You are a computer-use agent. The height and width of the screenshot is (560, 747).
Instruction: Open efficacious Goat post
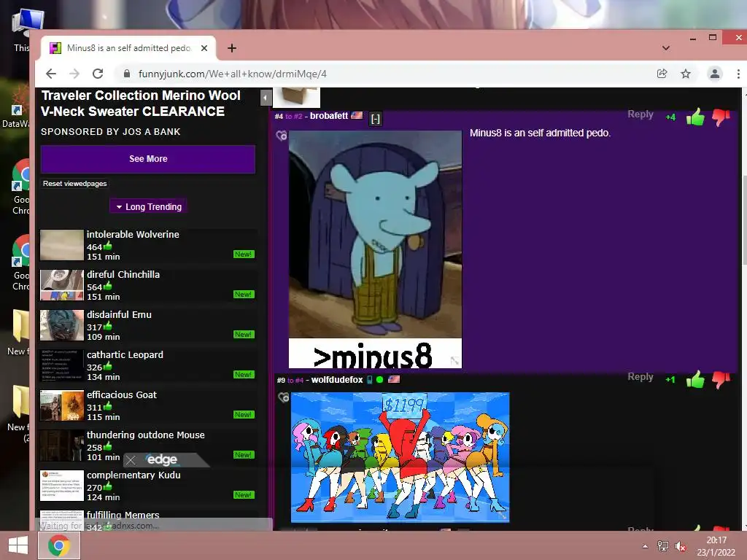122,394
